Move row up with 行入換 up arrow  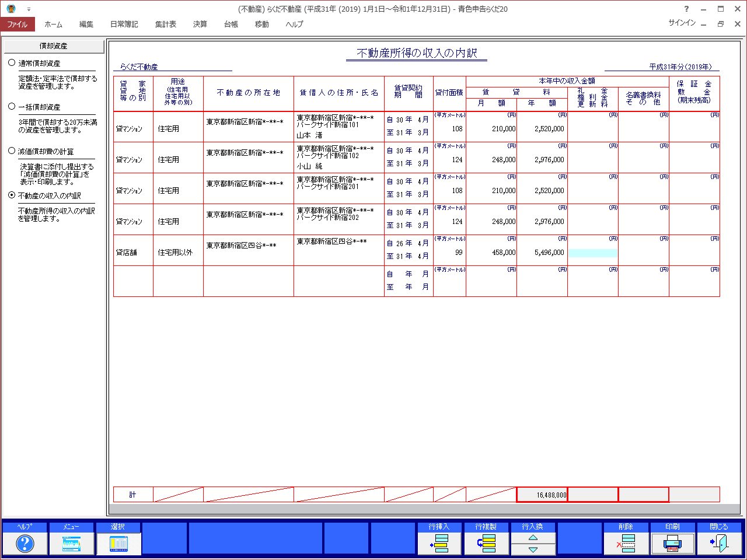533,538
